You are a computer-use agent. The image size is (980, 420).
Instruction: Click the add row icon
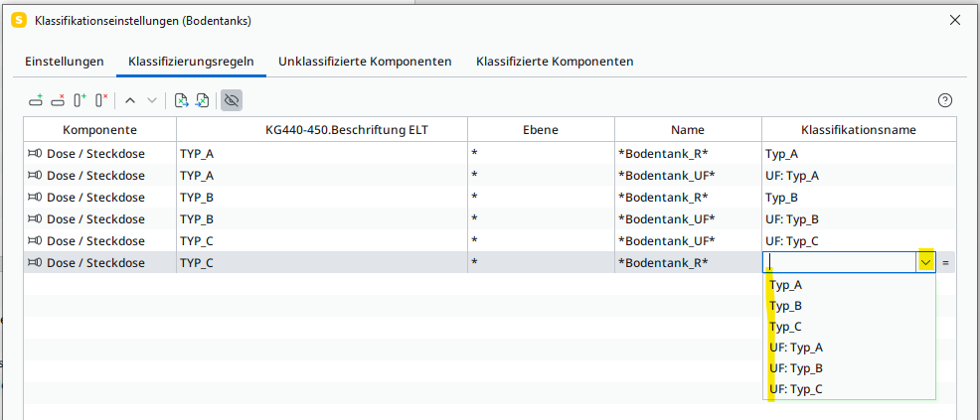point(36,100)
